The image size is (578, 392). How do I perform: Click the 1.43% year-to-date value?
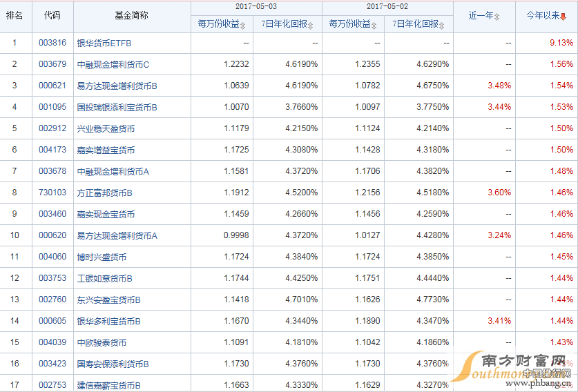click(x=561, y=342)
